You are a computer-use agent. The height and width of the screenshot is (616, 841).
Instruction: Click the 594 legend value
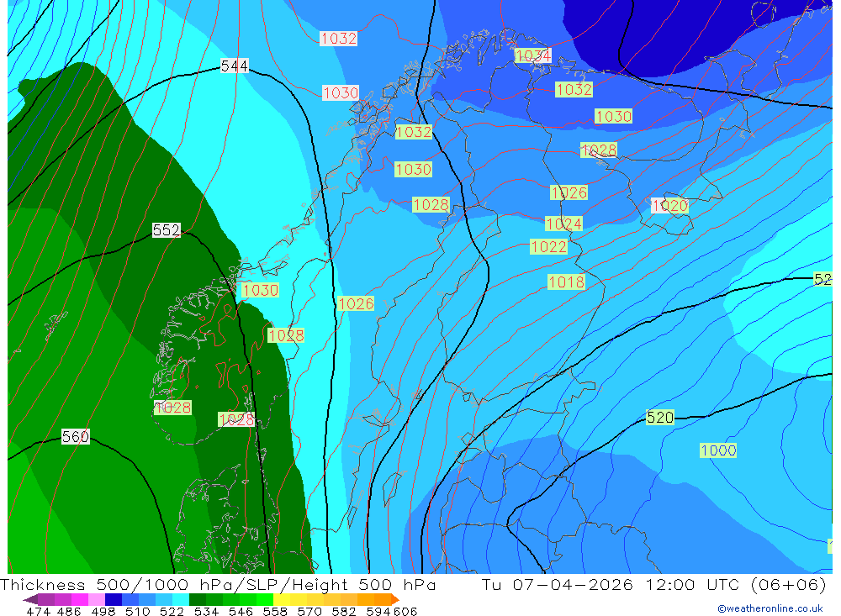point(378,611)
